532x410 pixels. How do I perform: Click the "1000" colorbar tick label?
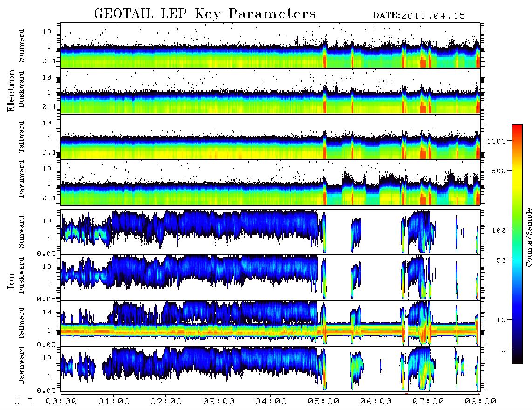pyautogui.click(x=496, y=141)
